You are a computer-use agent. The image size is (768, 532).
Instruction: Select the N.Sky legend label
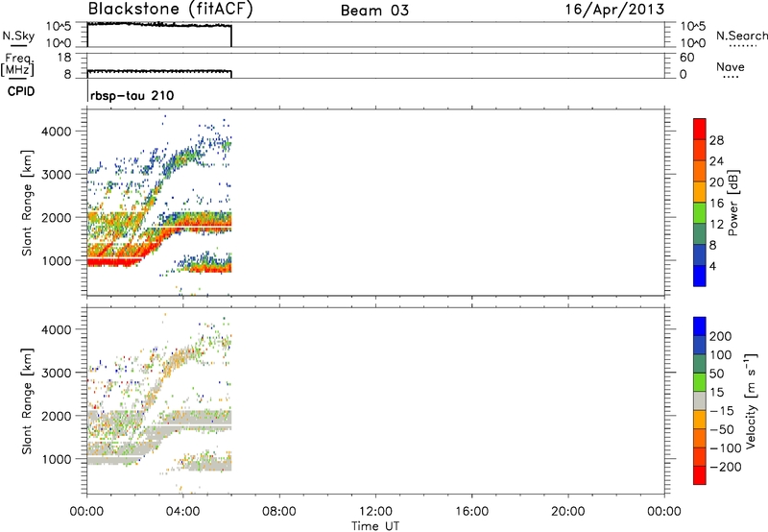point(18,36)
